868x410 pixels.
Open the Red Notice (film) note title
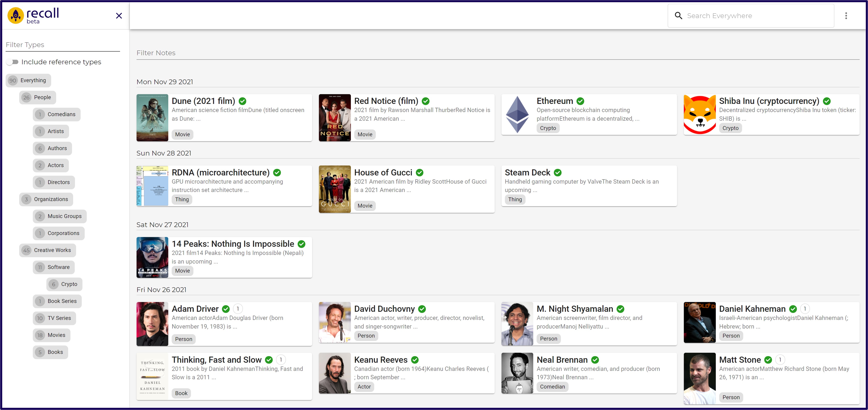[386, 101]
